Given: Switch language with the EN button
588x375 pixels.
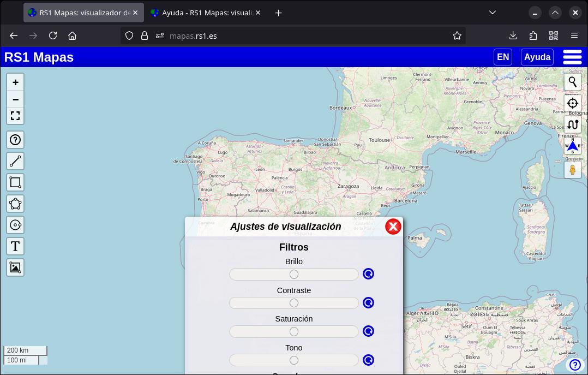Looking at the screenshot, I should click(x=503, y=57).
